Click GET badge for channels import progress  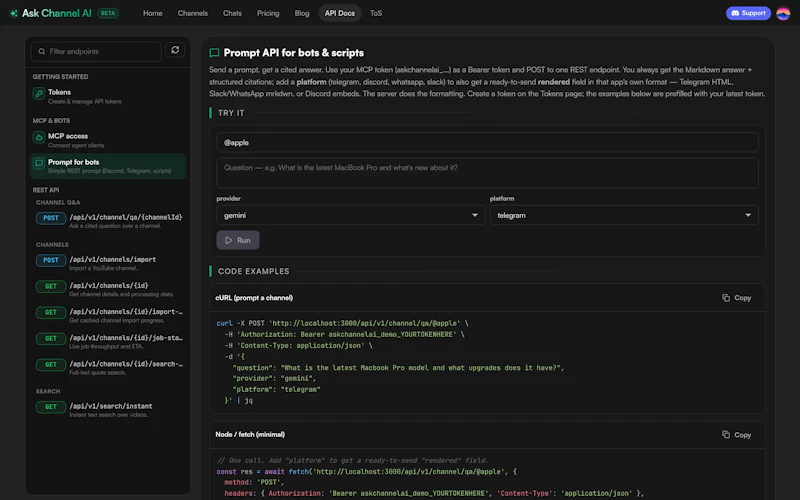(x=51, y=313)
